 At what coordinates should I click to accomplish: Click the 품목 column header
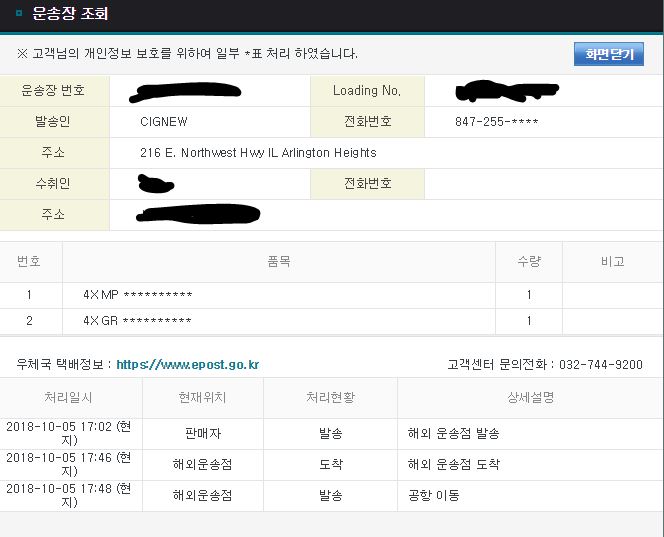coord(279,261)
